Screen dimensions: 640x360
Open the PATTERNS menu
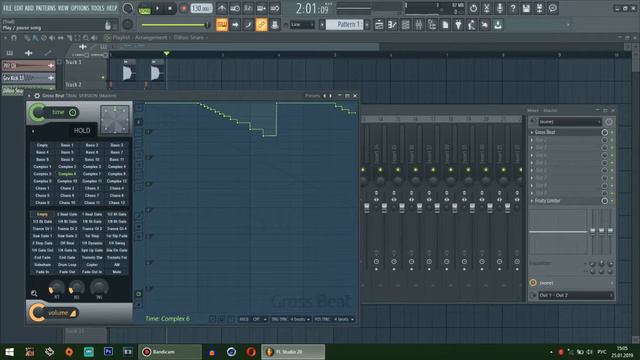click(45, 8)
